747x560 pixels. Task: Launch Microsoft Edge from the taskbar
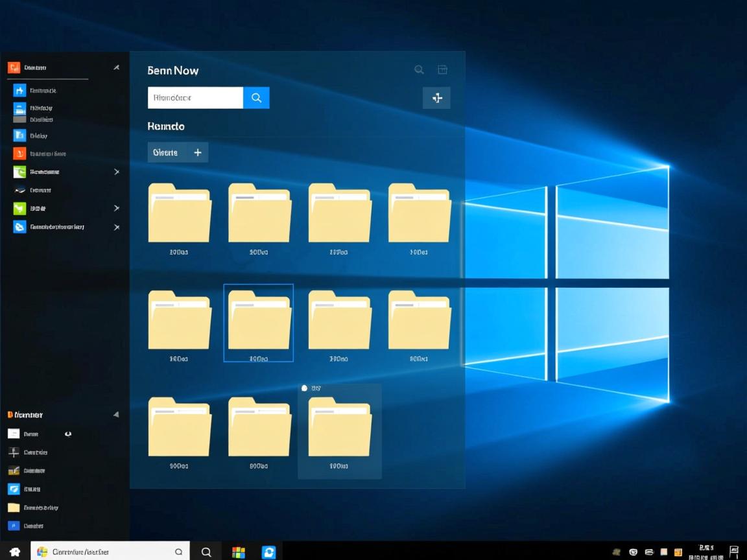(x=269, y=552)
